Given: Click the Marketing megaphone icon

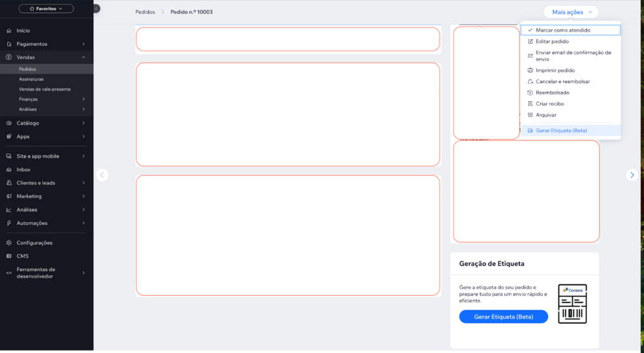Looking at the screenshot, I should [x=9, y=196].
